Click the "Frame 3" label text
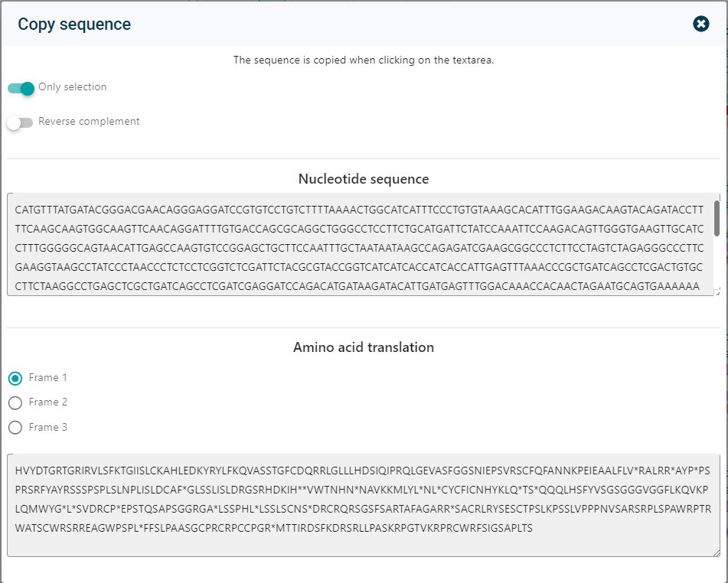The width and height of the screenshot is (728, 583). 48,427
